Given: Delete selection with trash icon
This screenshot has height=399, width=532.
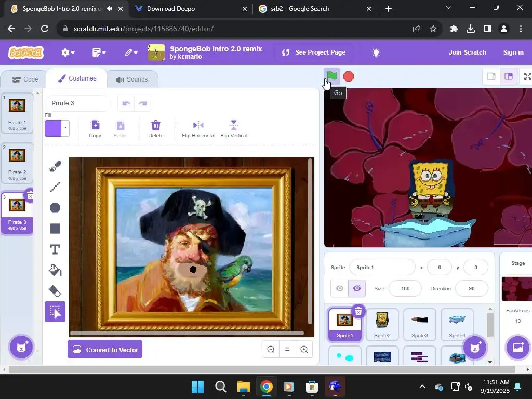Looking at the screenshot, I should point(156,129).
